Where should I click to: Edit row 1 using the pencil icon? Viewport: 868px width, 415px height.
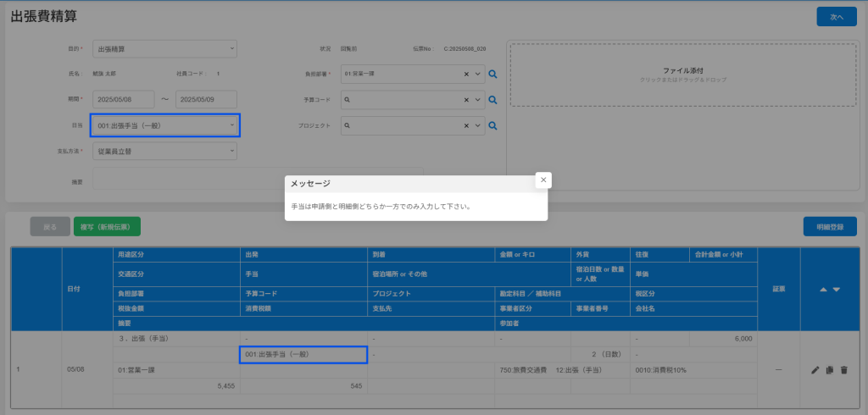click(815, 370)
